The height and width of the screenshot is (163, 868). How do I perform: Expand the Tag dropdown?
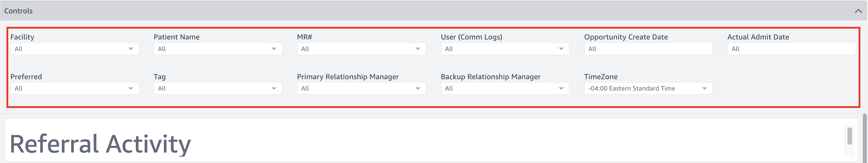[218, 88]
